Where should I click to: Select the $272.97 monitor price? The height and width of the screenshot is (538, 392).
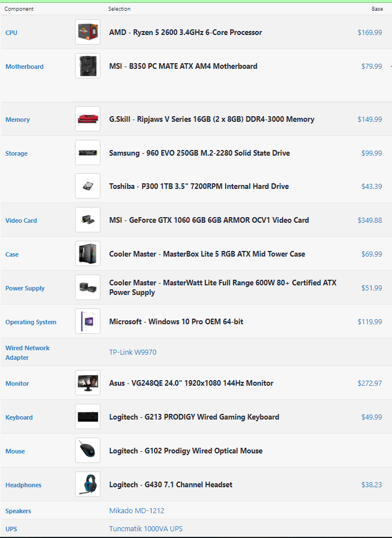tap(369, 383)
